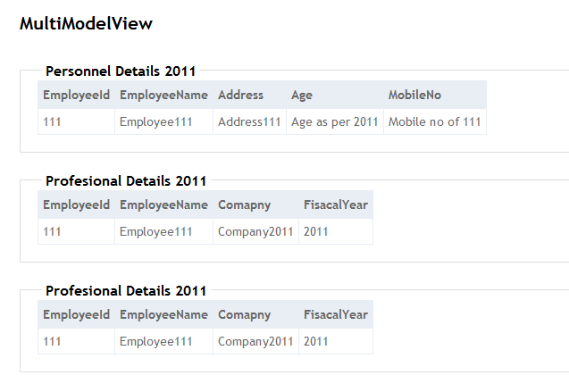
Task: Click FisacalYear header in the bottom table
Action: [335, 314]
